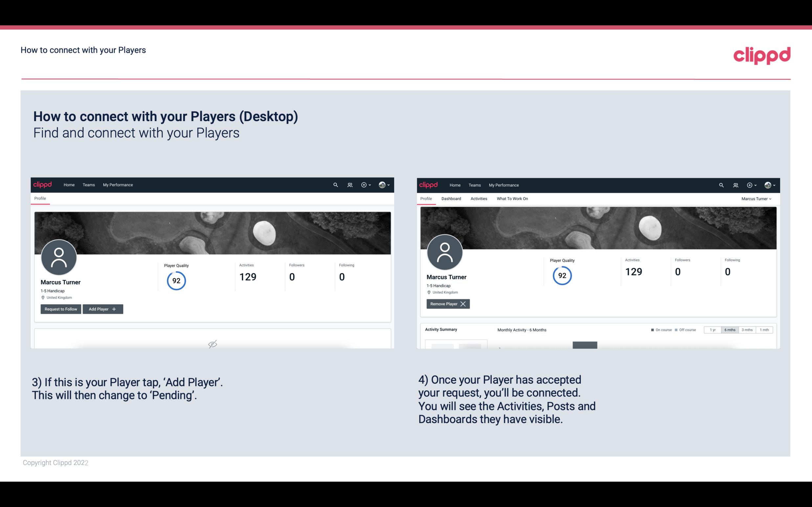
Task: Click the Clippd logo on right panel
Action: click(x=429, y=184)
